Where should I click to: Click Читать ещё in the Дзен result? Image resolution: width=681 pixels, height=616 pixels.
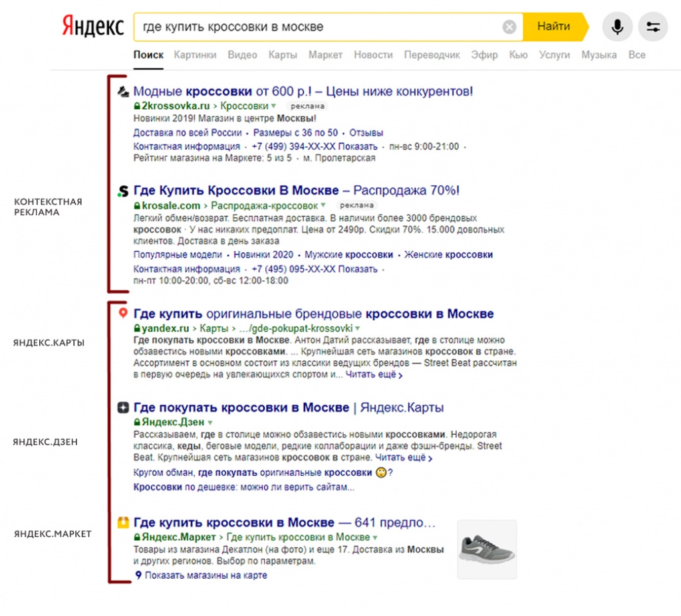coord(404,458)
